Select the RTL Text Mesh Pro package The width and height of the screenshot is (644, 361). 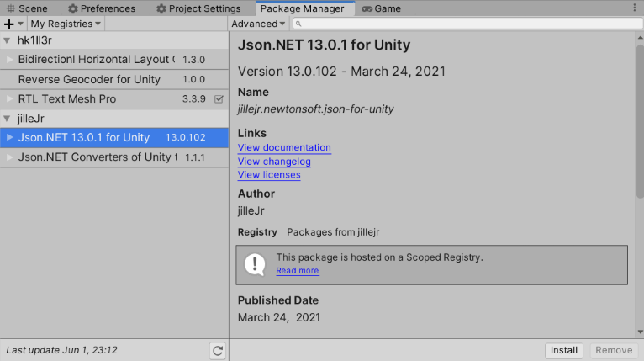tap(114, 98)
